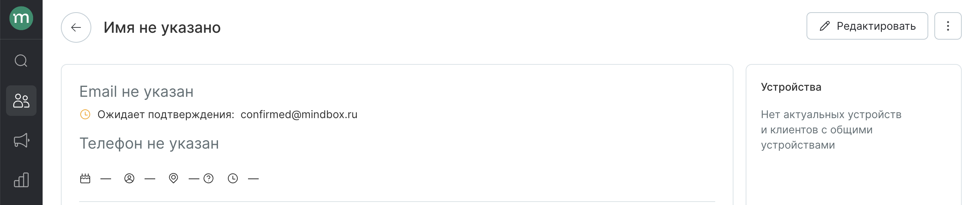The height and width of the screenshot is (205, 980).
Task: Click the Редактировать button
Action: point(867,26)
